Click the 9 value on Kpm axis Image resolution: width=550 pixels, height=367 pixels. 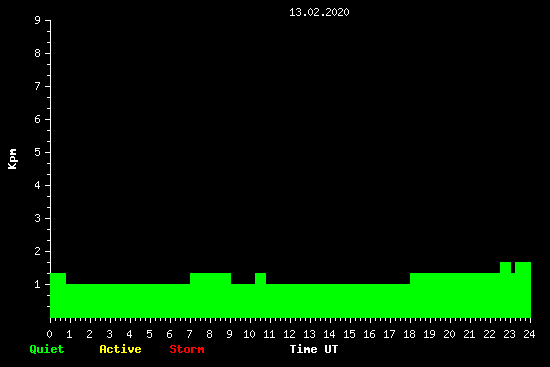click(x=38, y=20)
